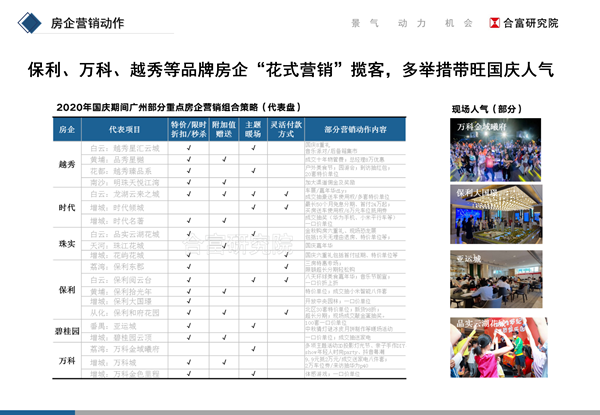Select the 越秀 developer cell

tap(67, 164)
